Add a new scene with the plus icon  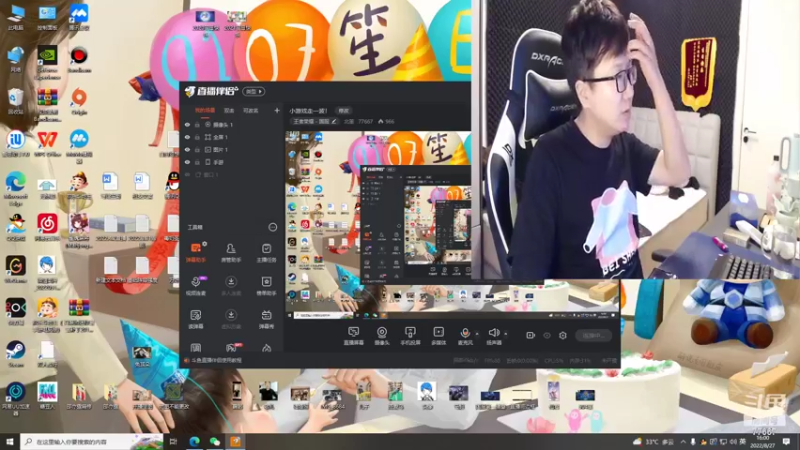coord(277,110)
